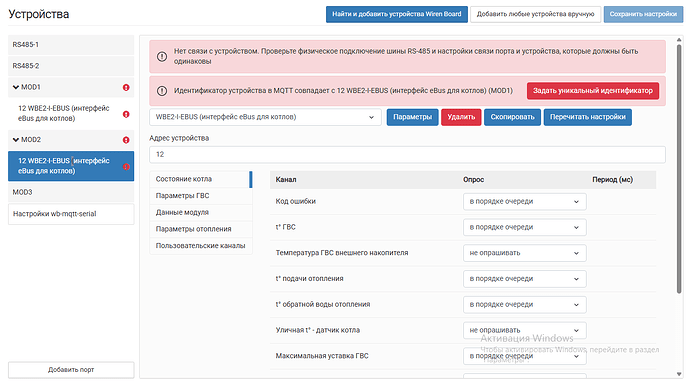Screen dimensions: 690x381
Task: Click error badge on MOD1 WBE2-I-EBUS device
Action: [x=126, y=114]
